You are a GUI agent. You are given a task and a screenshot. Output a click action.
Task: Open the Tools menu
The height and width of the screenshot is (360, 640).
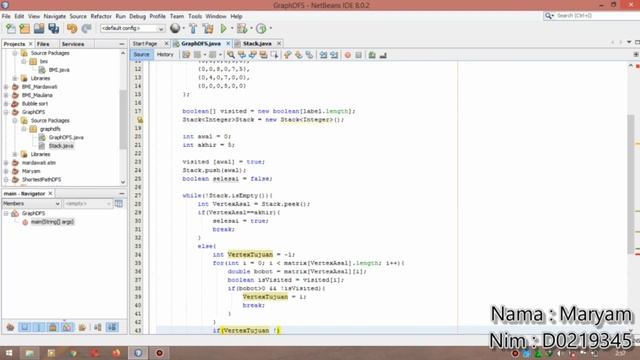tap(195, 16)
